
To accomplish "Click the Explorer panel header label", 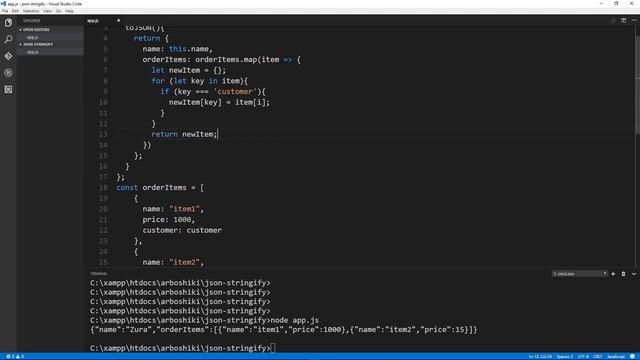I will [31, 20].
